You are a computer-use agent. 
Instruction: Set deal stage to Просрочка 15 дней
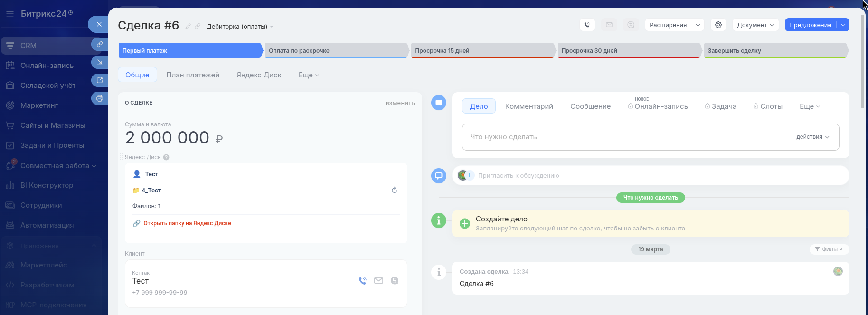pos(482,51)
